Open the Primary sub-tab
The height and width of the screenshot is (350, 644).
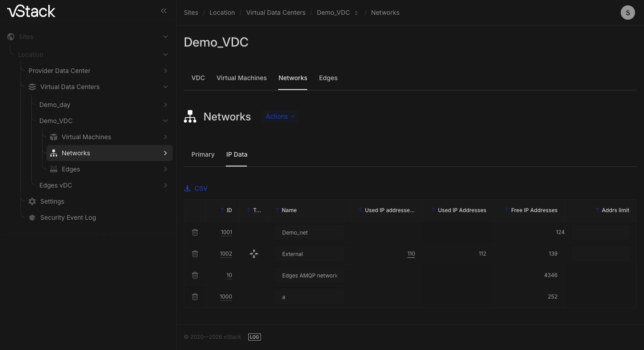pos(203,154)
